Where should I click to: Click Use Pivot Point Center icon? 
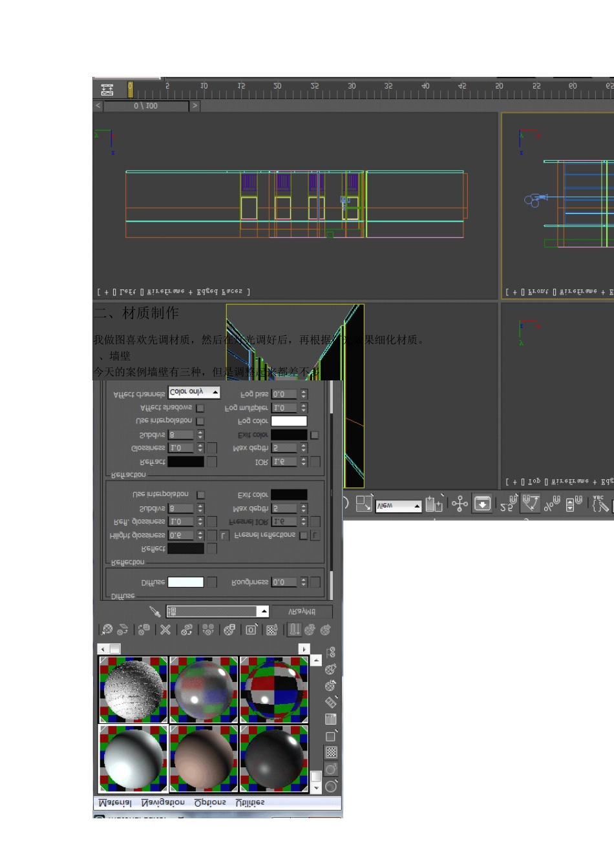pyautogui.click(x=434, y=504)
